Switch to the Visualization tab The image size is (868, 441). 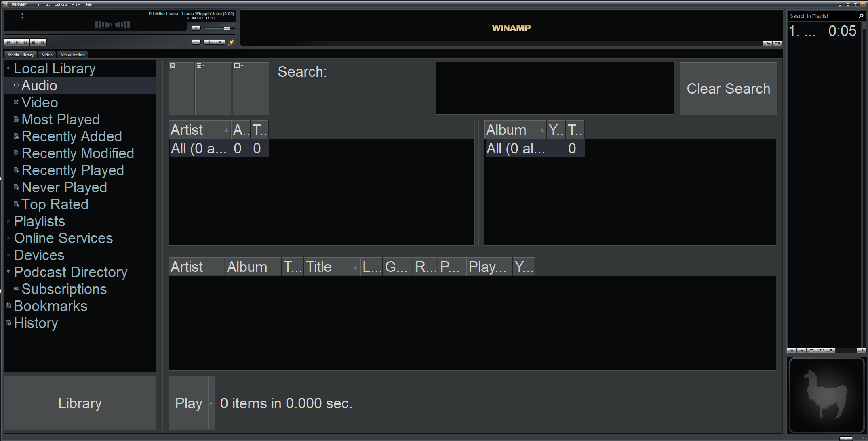point(73,55)
